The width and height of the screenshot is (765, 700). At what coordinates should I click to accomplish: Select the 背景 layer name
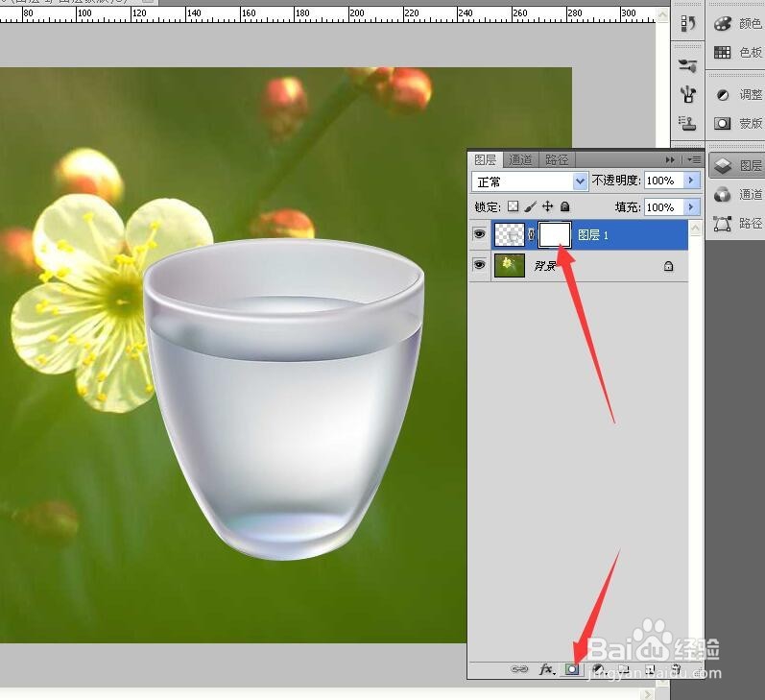click(x=545, y=266)
